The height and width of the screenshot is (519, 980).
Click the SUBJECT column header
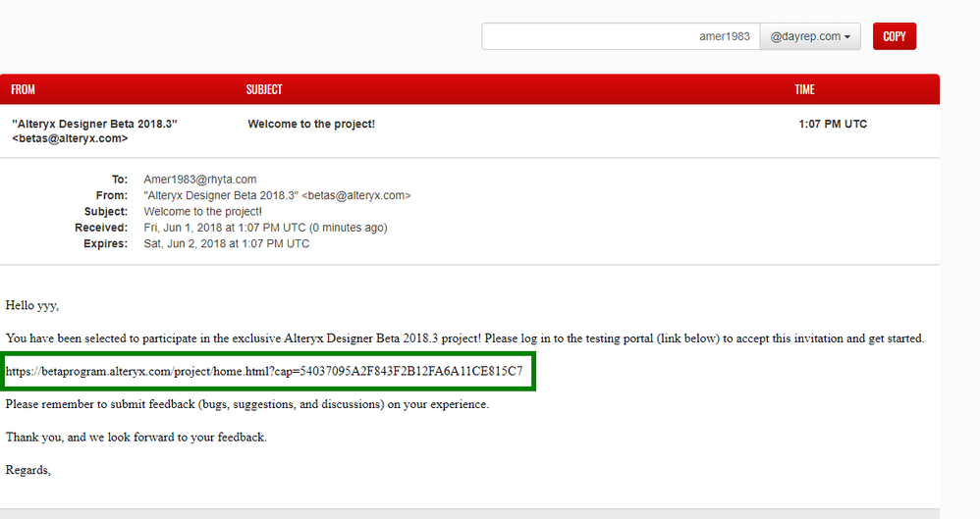pos(264,89)
